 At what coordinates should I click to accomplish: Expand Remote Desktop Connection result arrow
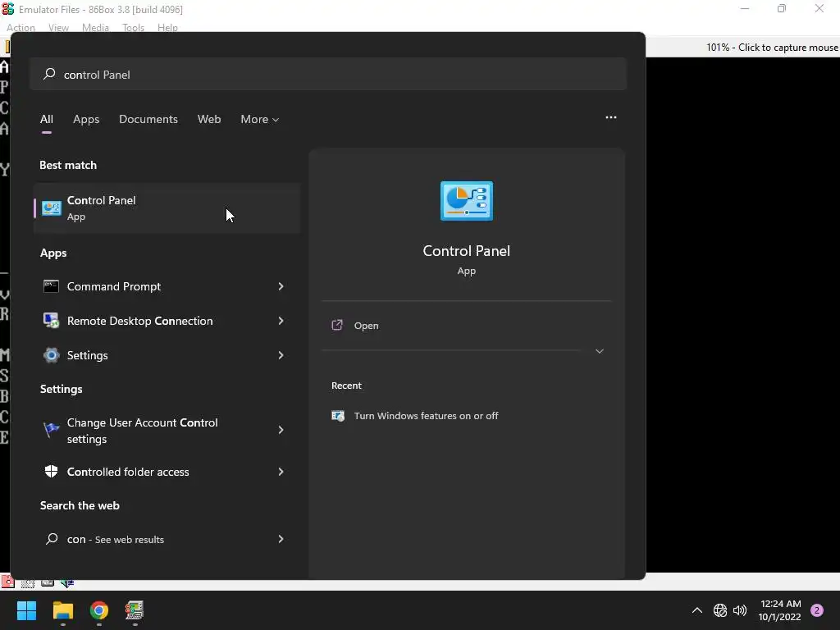point(281,321)
